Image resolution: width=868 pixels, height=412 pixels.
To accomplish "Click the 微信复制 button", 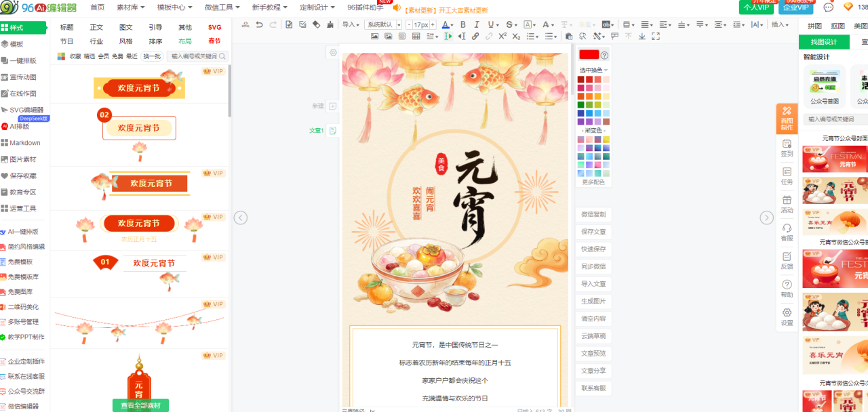I will click(x=593, y=214).
